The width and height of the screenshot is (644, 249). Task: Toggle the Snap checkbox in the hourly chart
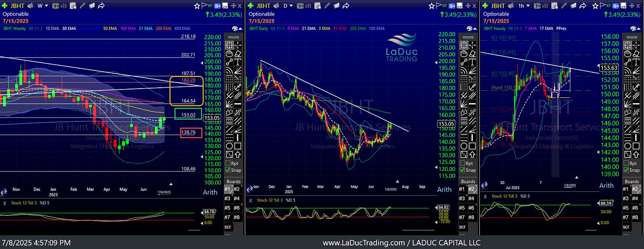625,170
